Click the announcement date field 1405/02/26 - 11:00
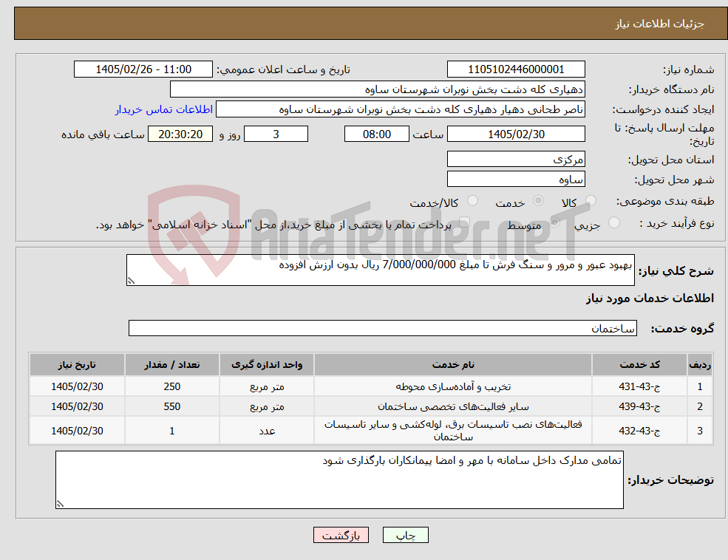The width and height of the screenshot is (728, 560). [143, 69]
